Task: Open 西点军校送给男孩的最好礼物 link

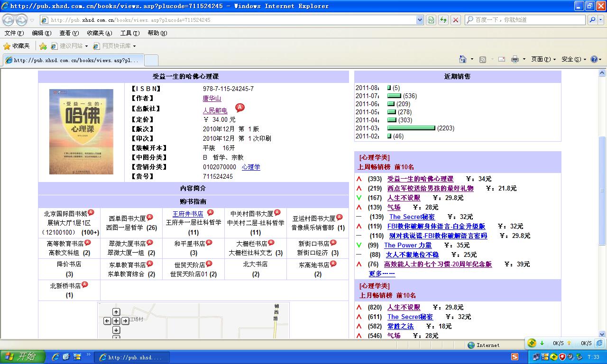Action: pyautogui.click(x=430, y=188)
